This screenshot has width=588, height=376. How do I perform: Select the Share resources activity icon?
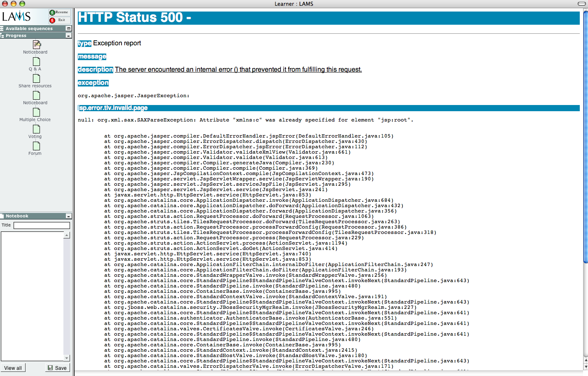[36, 78]
